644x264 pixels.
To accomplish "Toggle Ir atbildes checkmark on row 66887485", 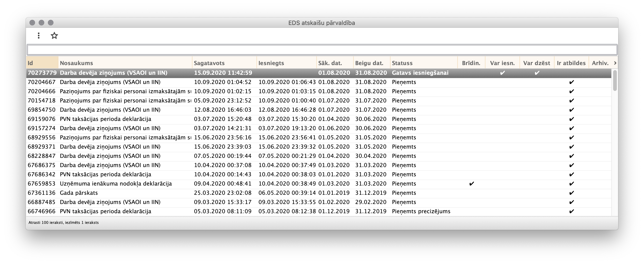I will 571,202.
